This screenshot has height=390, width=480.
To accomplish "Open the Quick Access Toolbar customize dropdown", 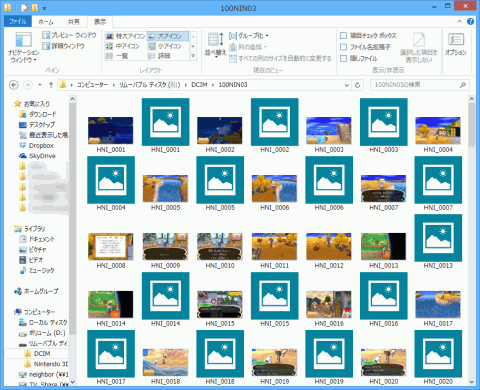I will click(44, 8).
